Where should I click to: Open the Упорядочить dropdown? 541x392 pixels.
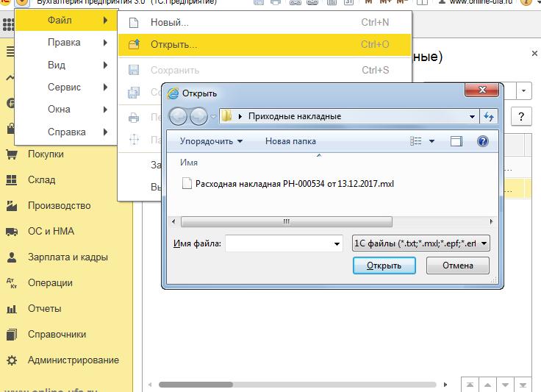pos(211,141)
